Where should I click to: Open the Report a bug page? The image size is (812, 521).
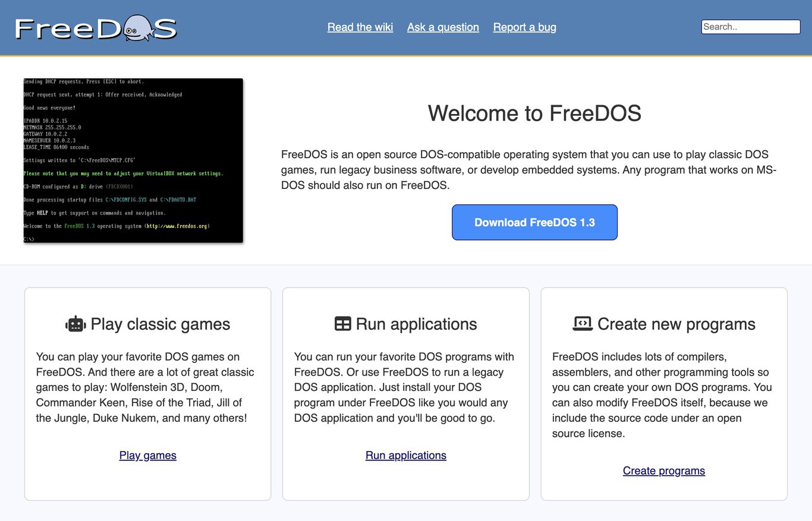tap(524, 27)
